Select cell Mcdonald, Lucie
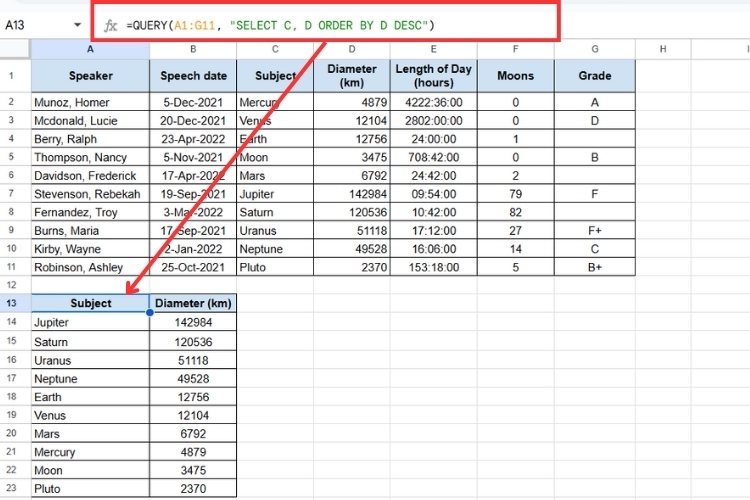Image resolution: width=750 pixels, height=500 pixels. coord(90,121)
